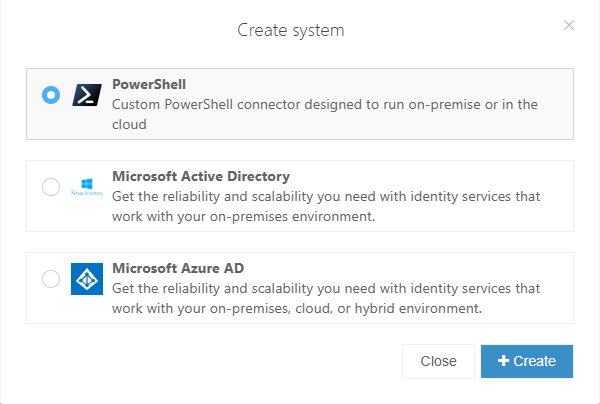
Task: Click the blue Azure AD diamond icon
Action: pyautogui.click(x=87, y=279)
